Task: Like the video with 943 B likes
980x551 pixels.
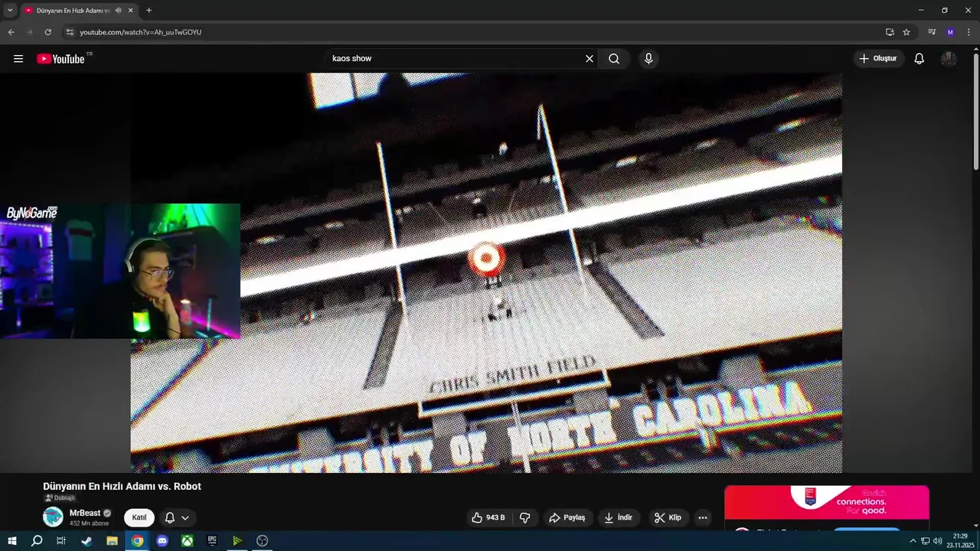Action: (488, 518)
